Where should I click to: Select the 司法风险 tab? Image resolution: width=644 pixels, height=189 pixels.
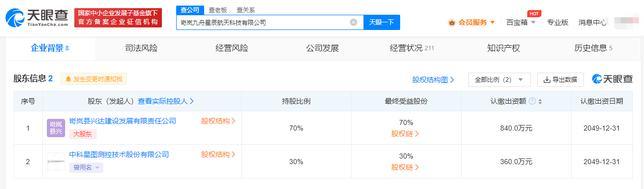pos(141,48)
